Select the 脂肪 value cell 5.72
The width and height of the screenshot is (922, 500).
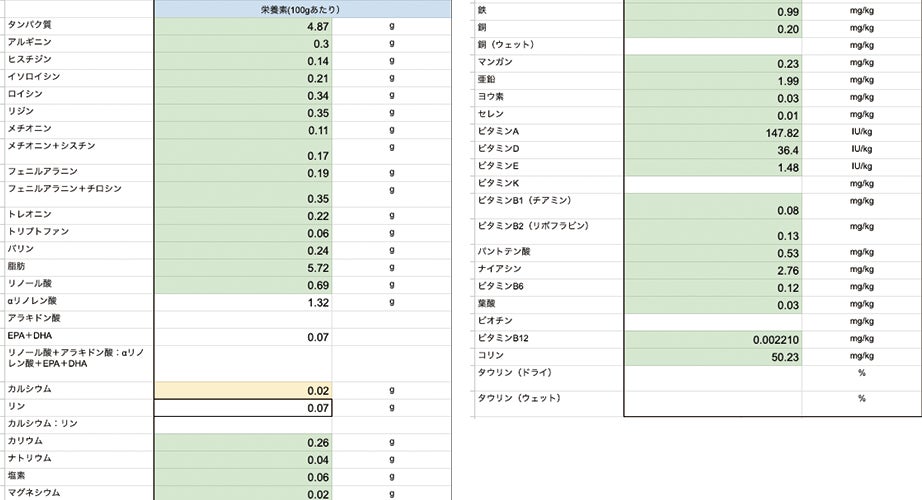[x=243, y=268]
